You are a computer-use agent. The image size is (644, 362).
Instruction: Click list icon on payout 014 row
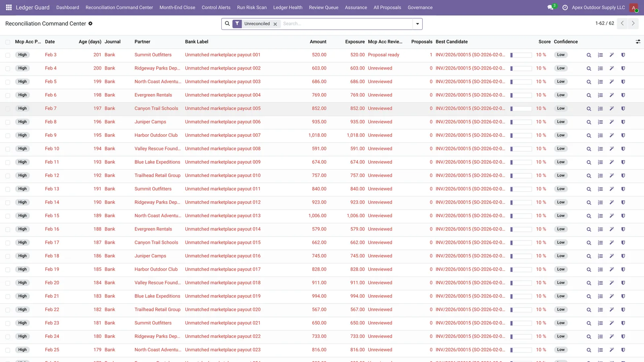(x=600, y=229)
